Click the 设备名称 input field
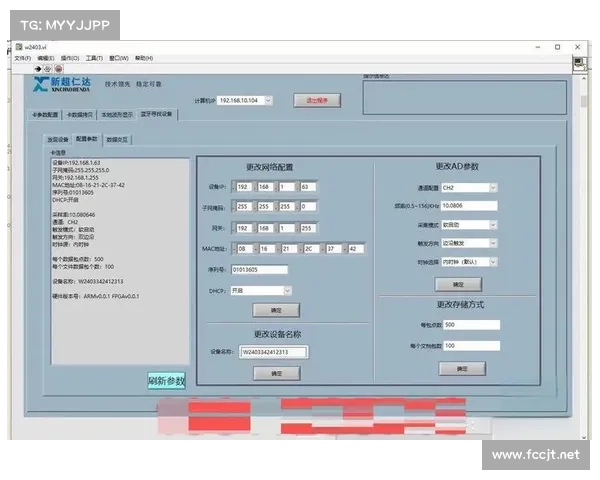The height and width of the screenshot is (480, 600). pyautogui.click(x=274, y=352)
